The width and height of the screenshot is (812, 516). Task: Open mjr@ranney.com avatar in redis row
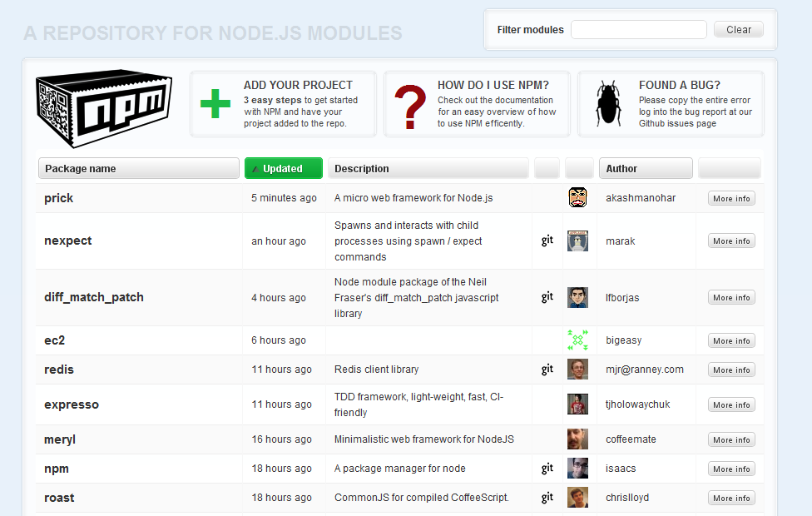pos(577,370)
